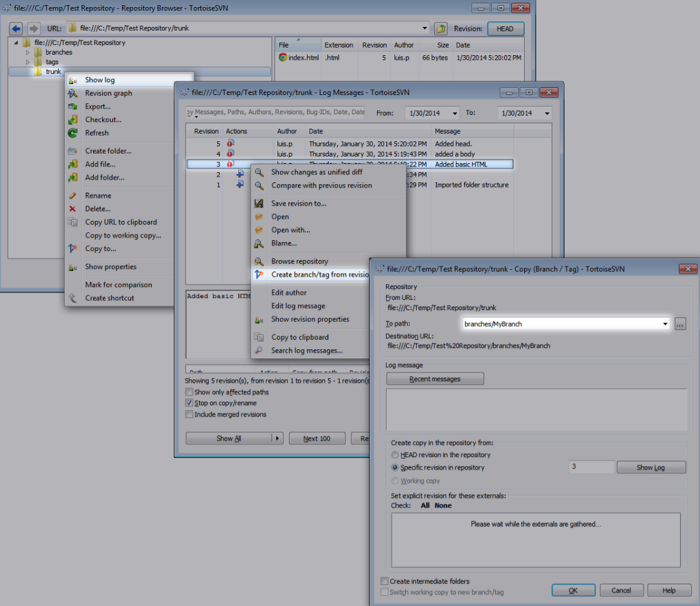Click the Add folder icon
700x606 pixels.
coord(73,178)
